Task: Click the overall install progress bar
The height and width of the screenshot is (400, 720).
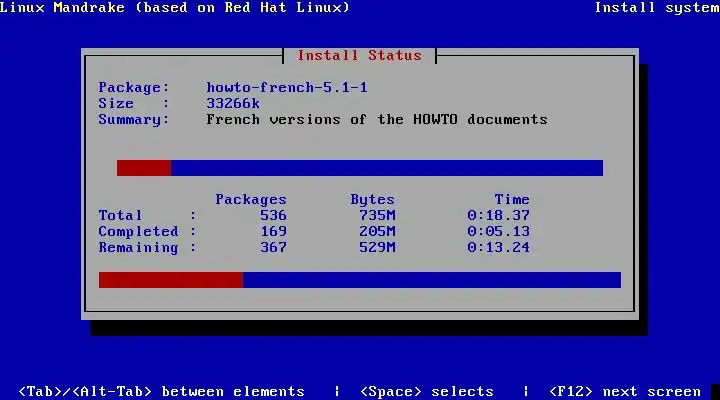Action: click(360, 280)
